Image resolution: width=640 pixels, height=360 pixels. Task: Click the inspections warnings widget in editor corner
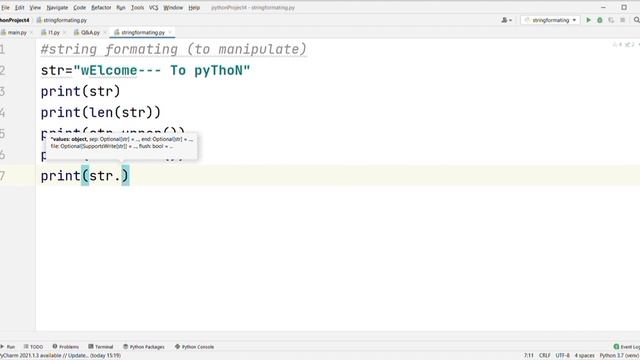click(624, 44)
